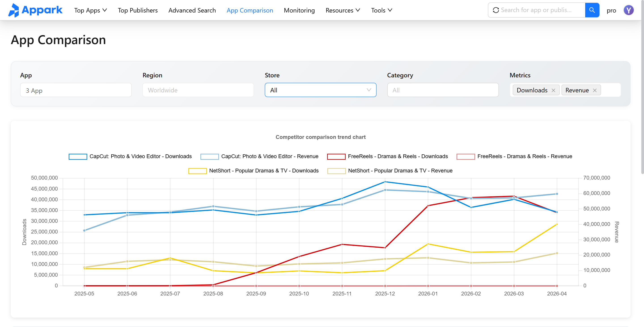Viewport: 644px width, 327px height.
Task: Open the Metrics multi-select field
Action: pos(565,90)
